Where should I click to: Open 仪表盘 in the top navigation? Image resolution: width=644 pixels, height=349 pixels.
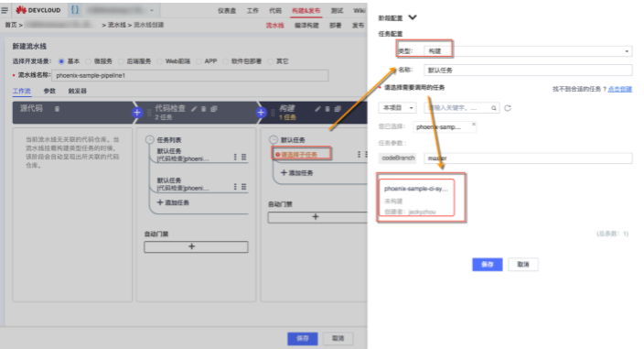point(227,11)
